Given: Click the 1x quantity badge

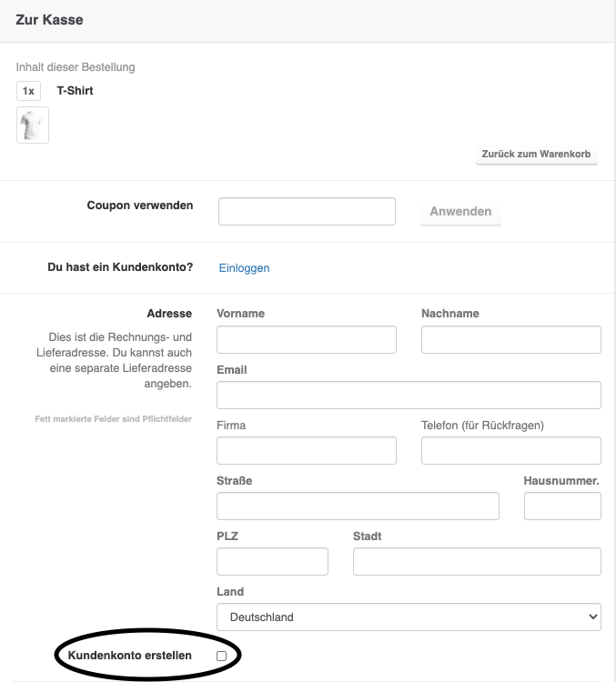Looking at the screenshot, I should tap(28, 91).
